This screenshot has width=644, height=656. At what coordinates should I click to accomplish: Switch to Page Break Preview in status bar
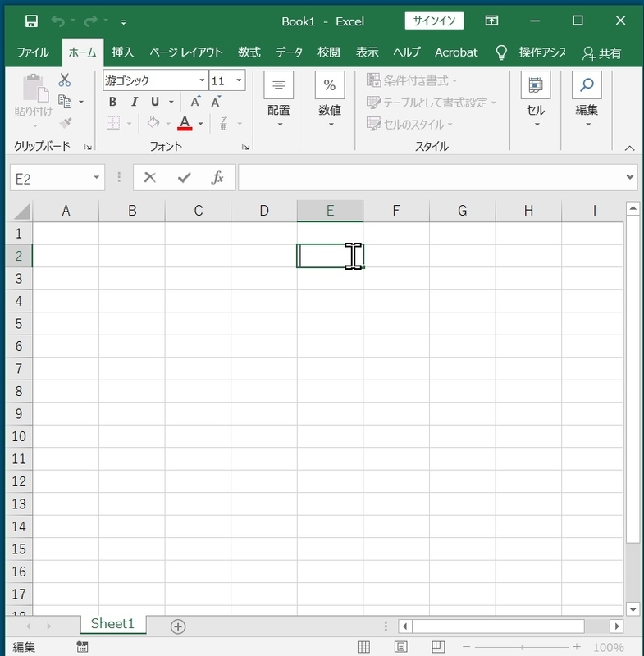(438, 647)
